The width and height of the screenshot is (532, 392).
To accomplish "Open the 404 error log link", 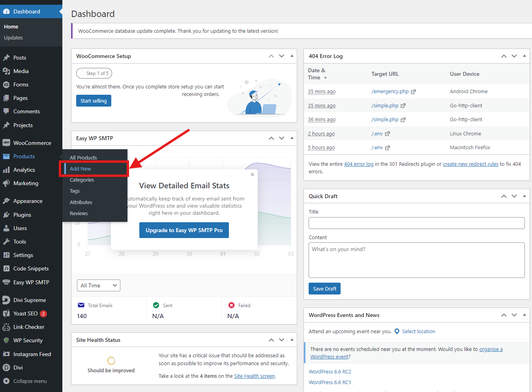I will [359, 164].
